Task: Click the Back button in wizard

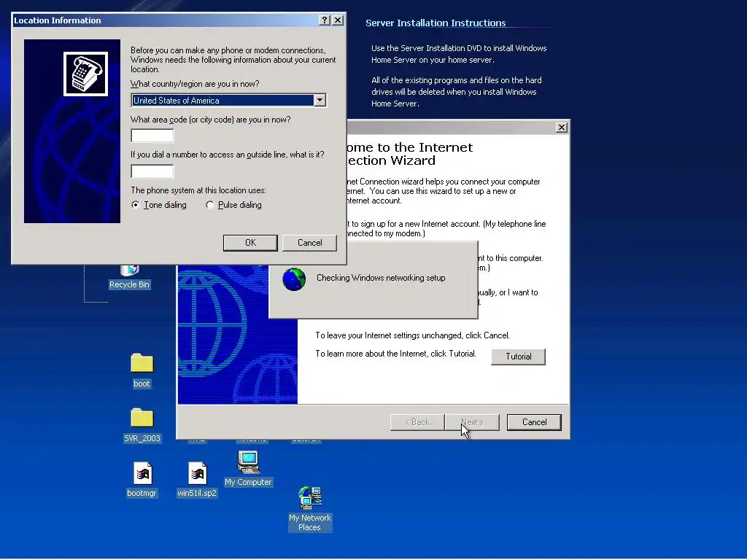Action: pyautogui.click(x=417, y=422)
